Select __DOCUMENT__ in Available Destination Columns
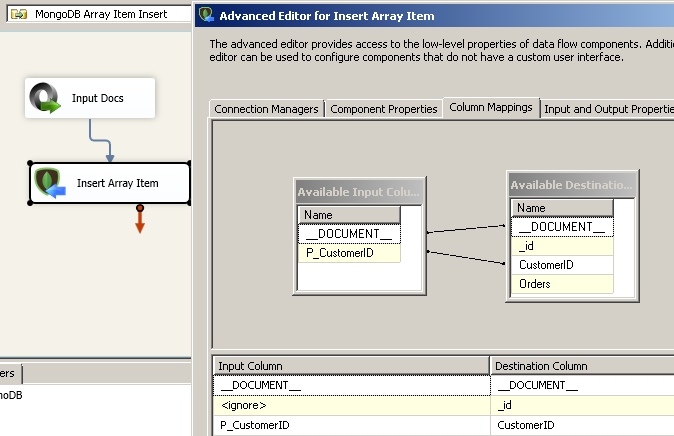The height and width of the screenshot is (436, 674). point(562,227)
